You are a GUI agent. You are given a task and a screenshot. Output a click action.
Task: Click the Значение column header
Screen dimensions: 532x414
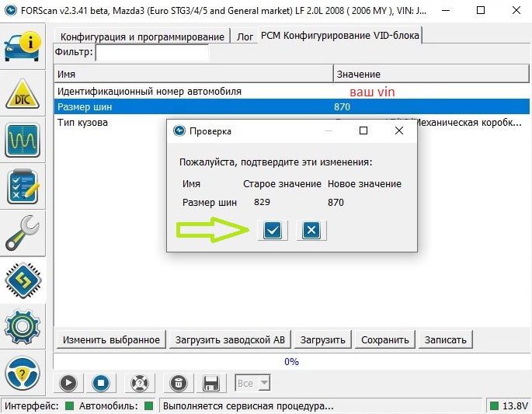[x=431, y=74]
